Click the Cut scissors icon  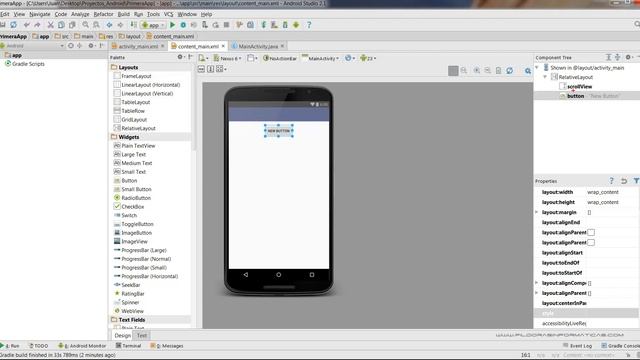coord(51,25)
